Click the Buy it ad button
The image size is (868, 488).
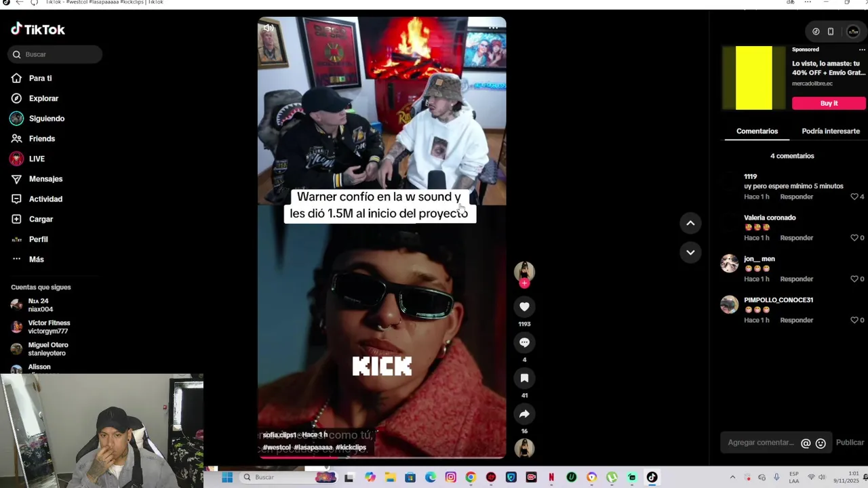pos(829,103)
